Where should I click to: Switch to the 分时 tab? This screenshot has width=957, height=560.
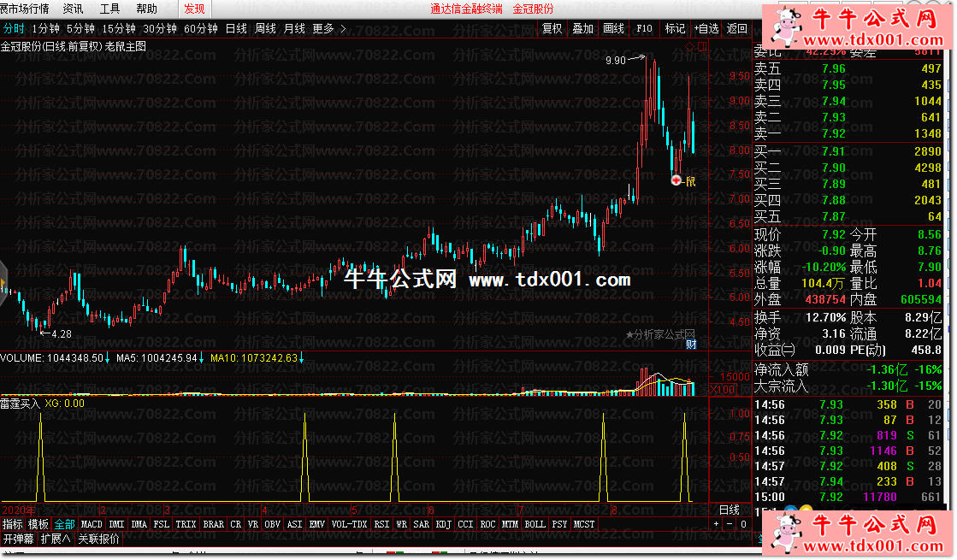[x=14, y=29]
